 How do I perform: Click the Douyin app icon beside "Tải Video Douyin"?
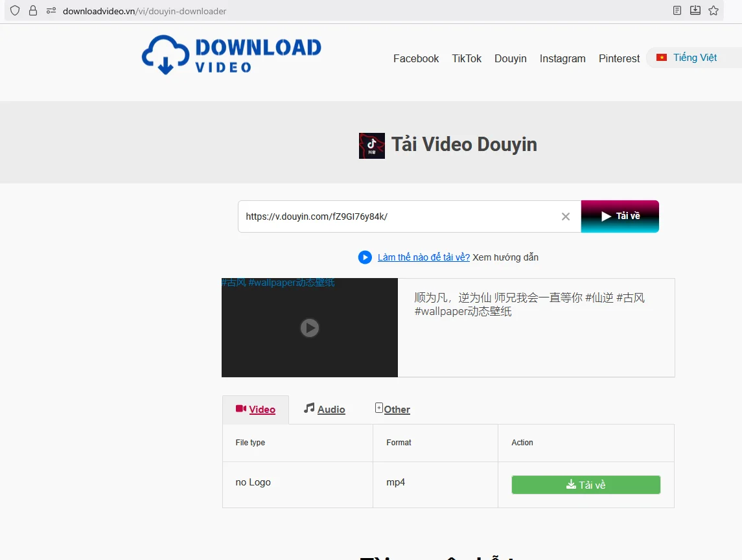pos(371,145)
